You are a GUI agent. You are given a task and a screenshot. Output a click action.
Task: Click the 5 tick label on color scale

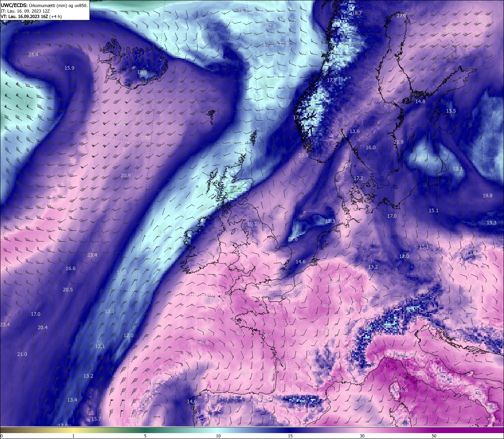tap(145, 436)
